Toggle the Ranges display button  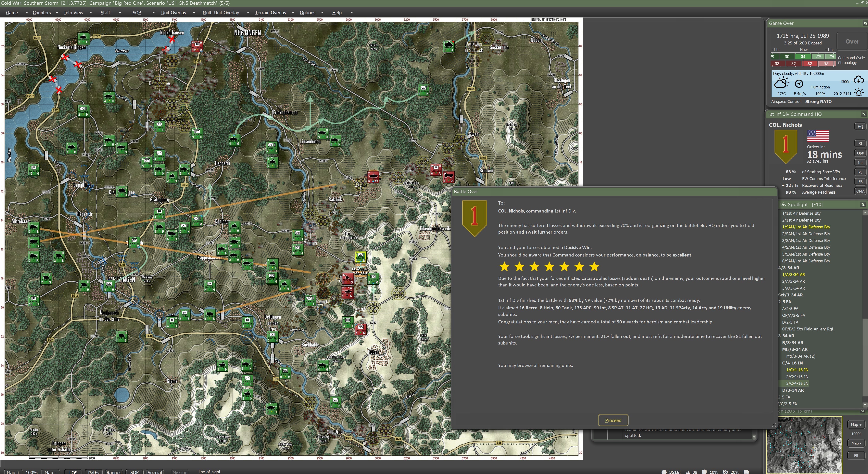click(114, 472)
